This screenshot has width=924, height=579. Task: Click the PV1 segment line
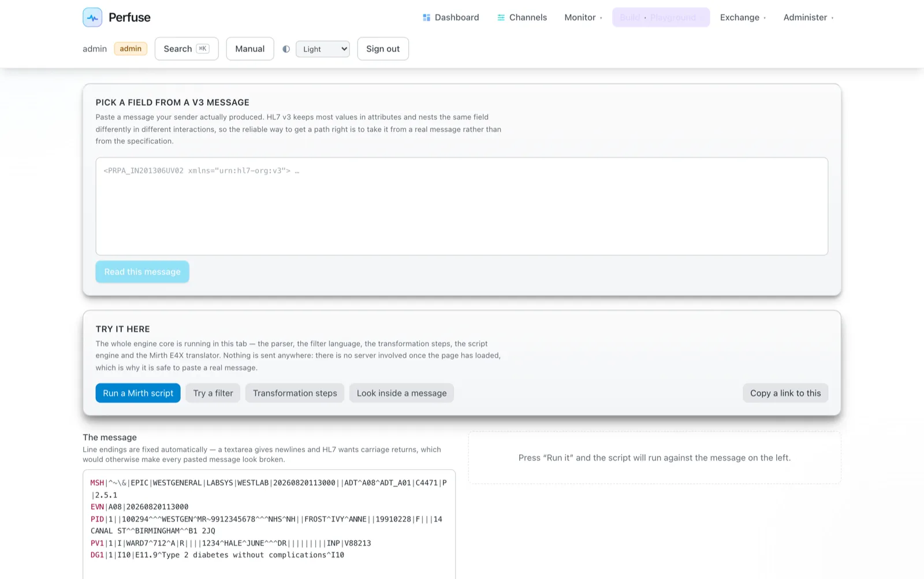click(x=230, y=543)
